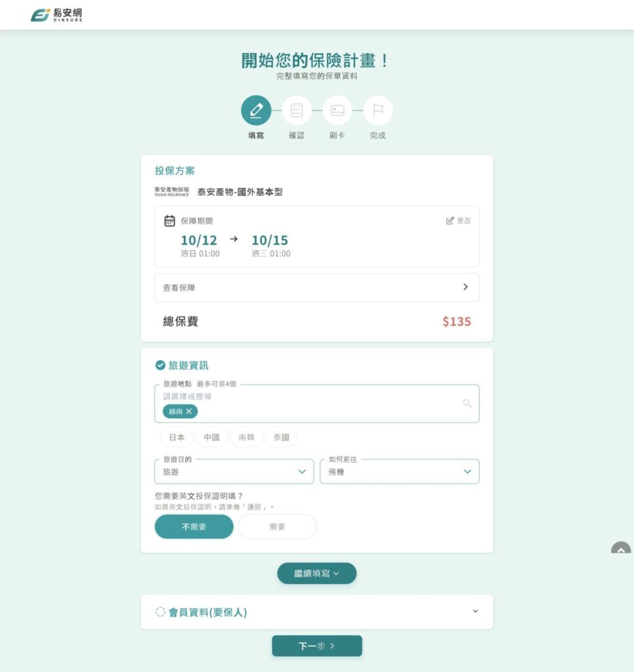634x672 pixels.
Task: Click the 繼續填寫 button
Action: (x=317, y=573)
